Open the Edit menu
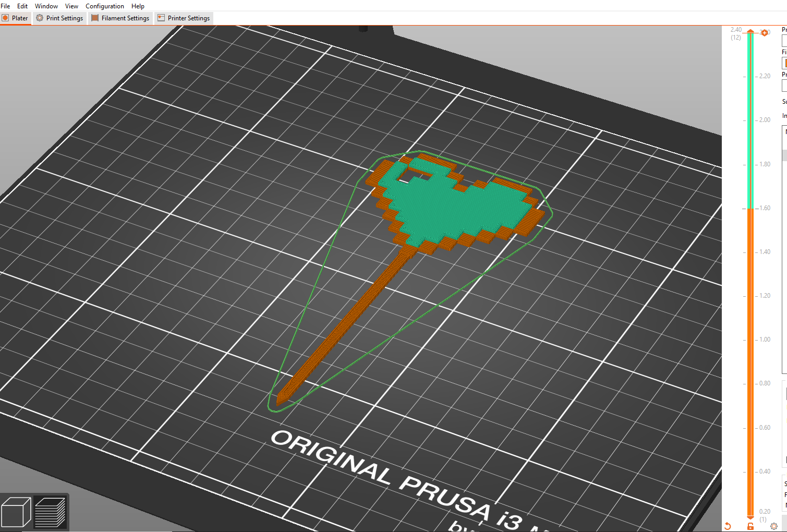Image resolution: width=787 pixels, height=532 pixels. point(22,6)
